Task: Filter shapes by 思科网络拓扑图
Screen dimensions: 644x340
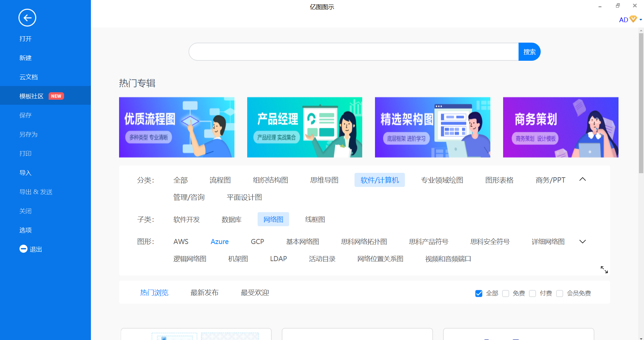Action: point(364,242)
